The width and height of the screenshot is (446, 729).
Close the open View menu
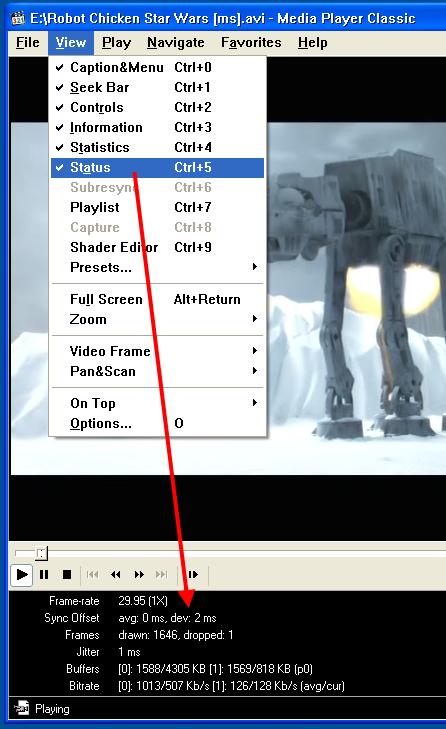[71, 43]
